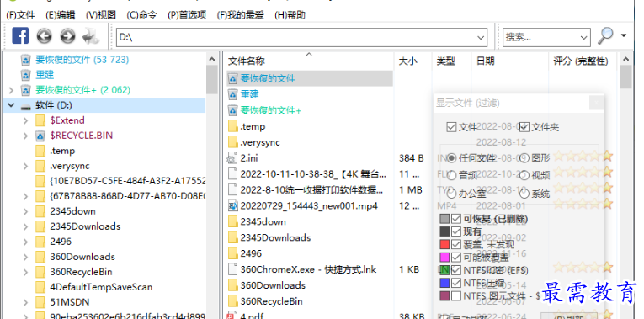Image resolution: width=644 pixels, height=319 pixels.
Task: Click into the search input field
Action: point(541,37)
